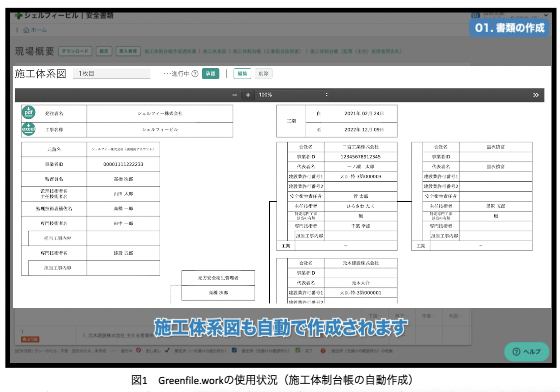Open 施工体系図 tab link in header
The image size is (560, 392).
(214, 51)
